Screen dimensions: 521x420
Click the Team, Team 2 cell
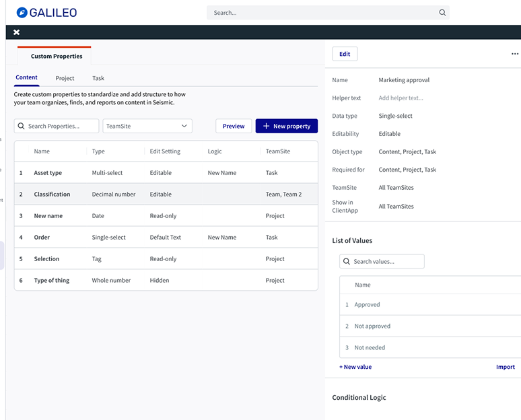tap(283, 195)
